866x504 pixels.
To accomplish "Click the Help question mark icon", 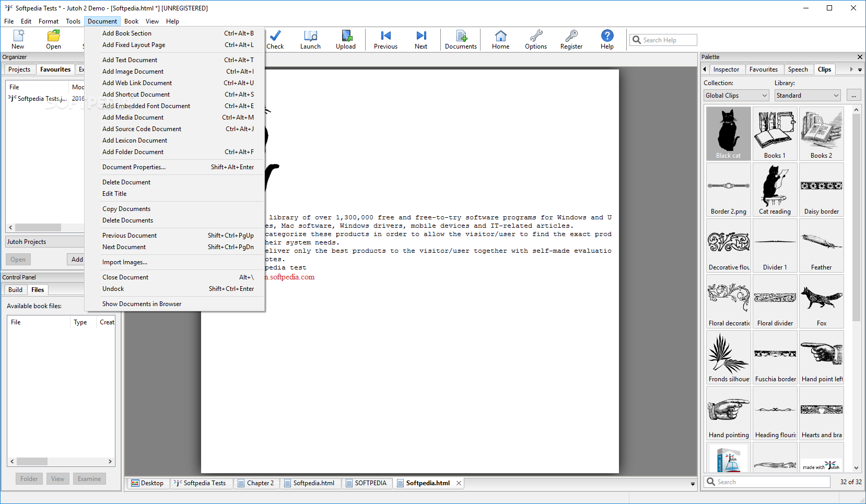I will [x=607, y=40].
